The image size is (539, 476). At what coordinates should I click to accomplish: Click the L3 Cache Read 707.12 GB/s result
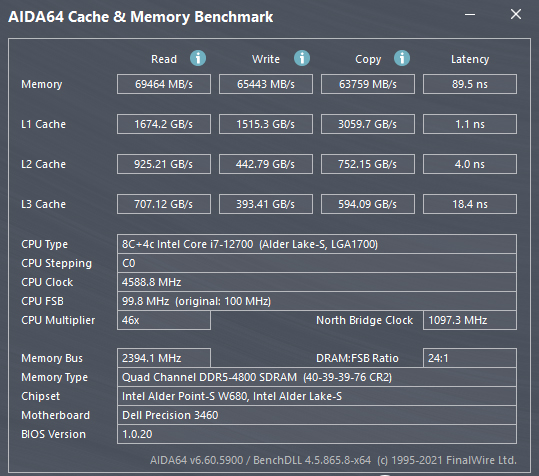coord(164,204)
